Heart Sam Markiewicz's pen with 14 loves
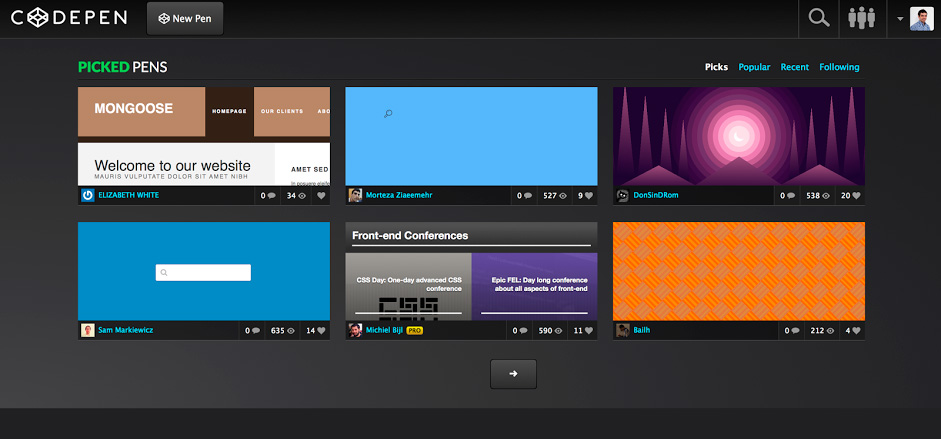 click(x=316, y=330)
